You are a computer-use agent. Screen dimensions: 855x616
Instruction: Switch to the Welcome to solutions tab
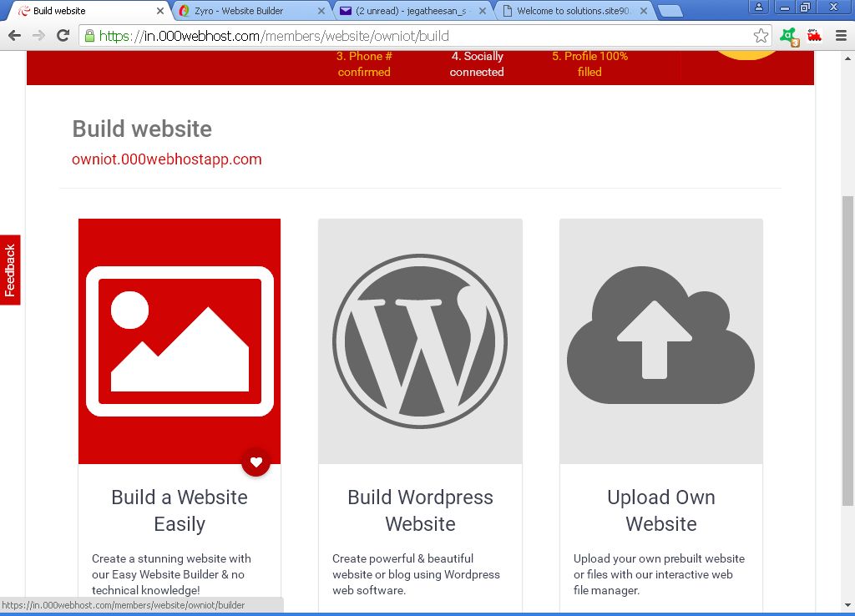point(574,11)
